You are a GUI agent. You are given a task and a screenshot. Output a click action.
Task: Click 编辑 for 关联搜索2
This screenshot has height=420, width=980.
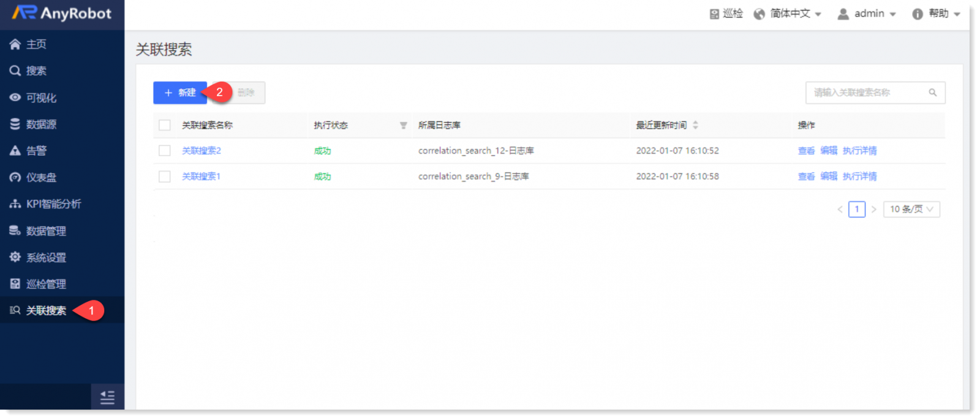829,150
